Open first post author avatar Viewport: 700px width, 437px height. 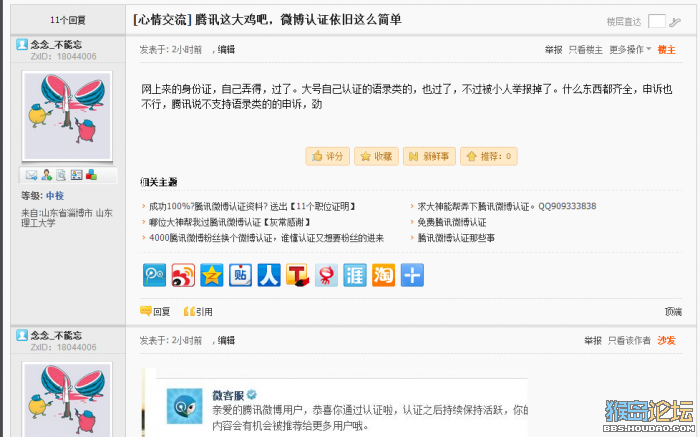click(x=67, y=116)
